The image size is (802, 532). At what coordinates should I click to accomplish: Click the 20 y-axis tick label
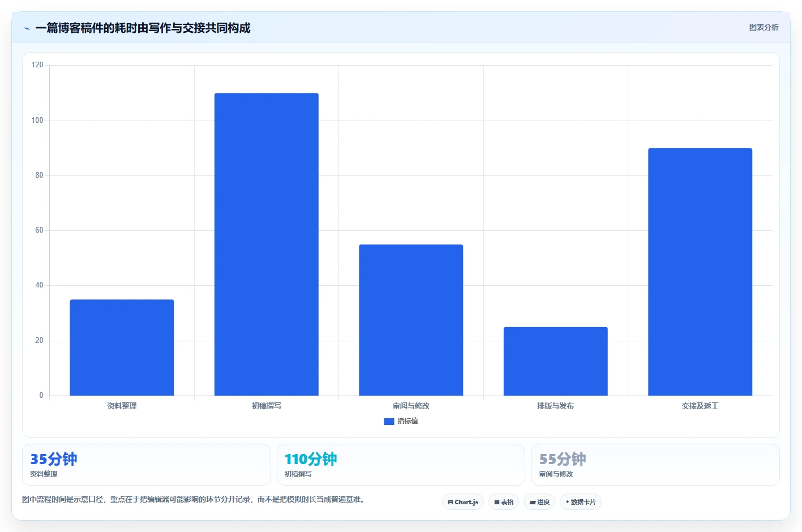coord(39,341)
